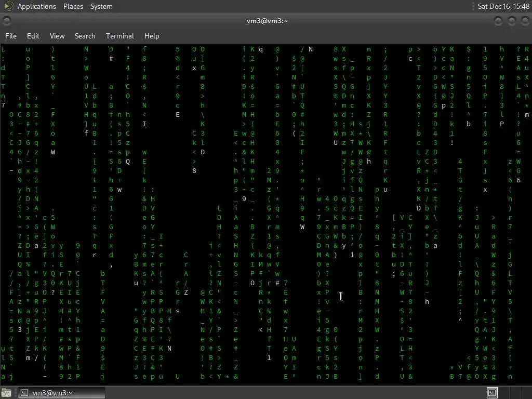Viewport: 532px width, 399px height.
Task: Open the terminal's Search menu
Action: click(x=85, y=36)
